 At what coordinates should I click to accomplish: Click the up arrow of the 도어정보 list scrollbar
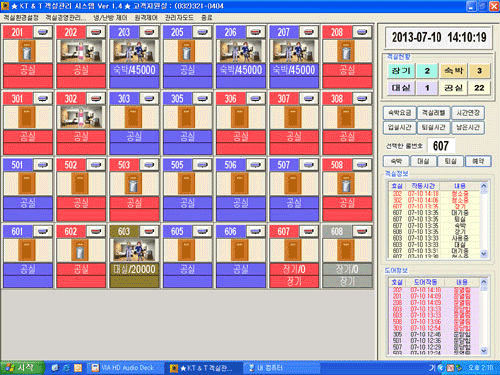point(484,282)
